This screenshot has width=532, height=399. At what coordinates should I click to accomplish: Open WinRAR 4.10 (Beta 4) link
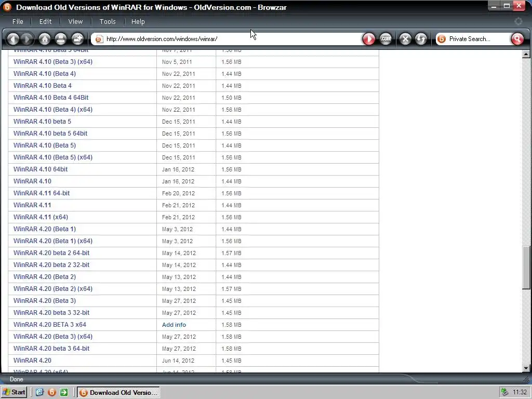(45, 74)
